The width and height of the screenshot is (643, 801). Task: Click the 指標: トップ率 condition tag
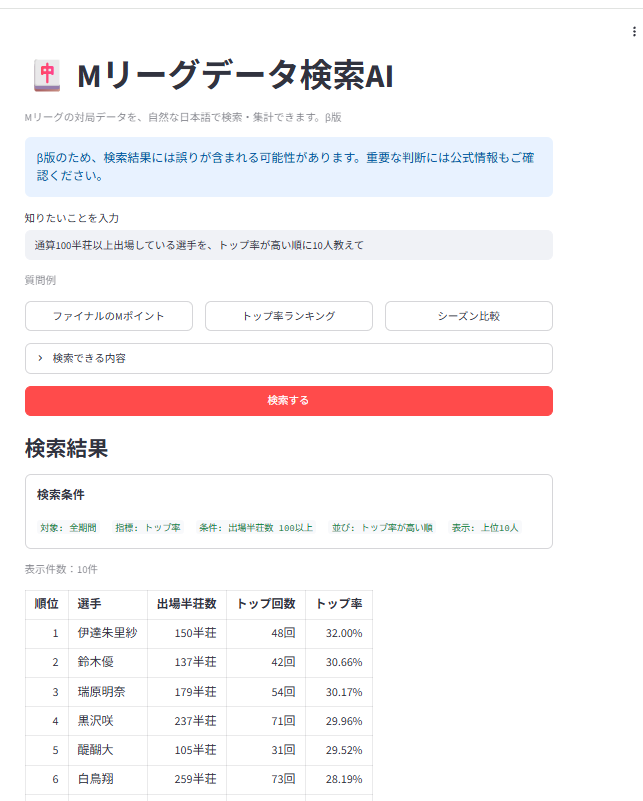(148, 528)
